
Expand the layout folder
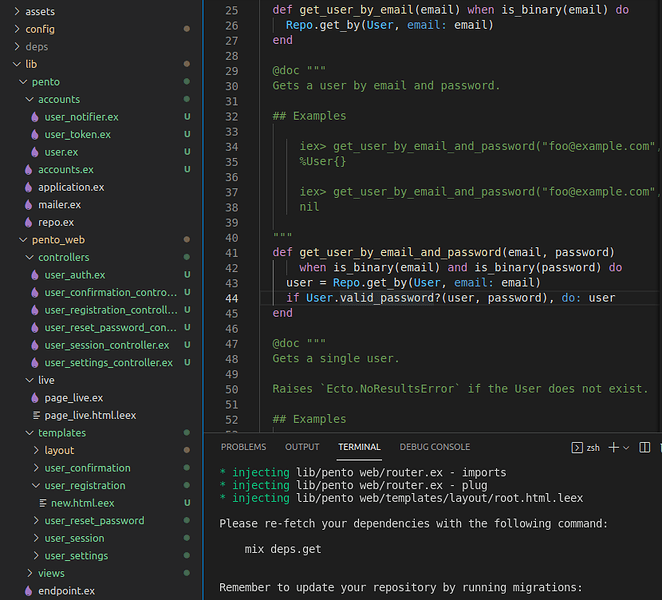click(36, 451)
